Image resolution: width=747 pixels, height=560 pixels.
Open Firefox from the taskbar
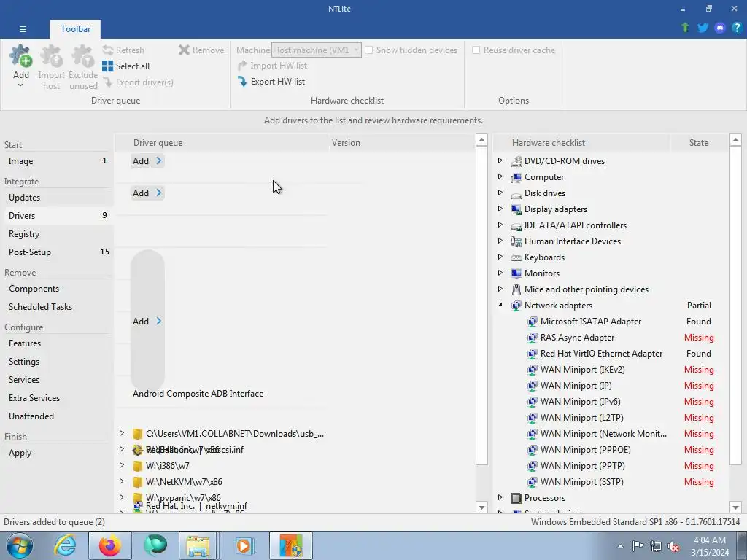tap(110, 545)
